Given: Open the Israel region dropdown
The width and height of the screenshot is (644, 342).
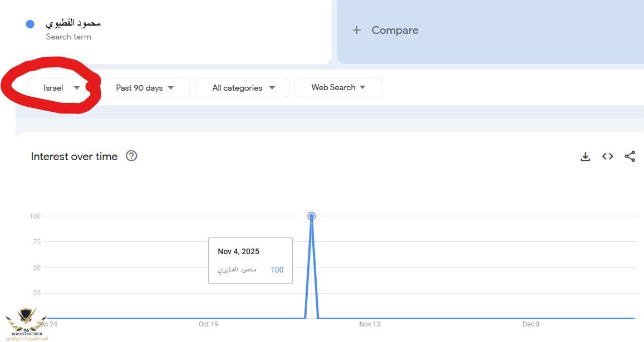Looking at the screenshot, I should click(x=61, y=88).
